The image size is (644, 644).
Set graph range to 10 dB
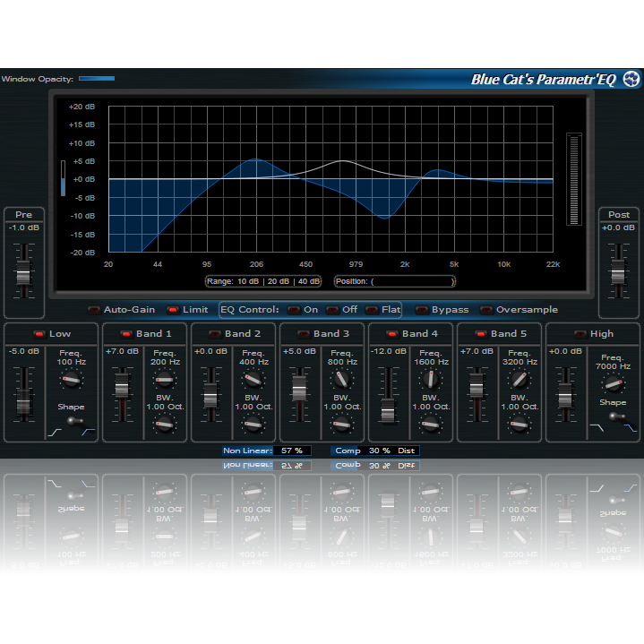point(248,281)
